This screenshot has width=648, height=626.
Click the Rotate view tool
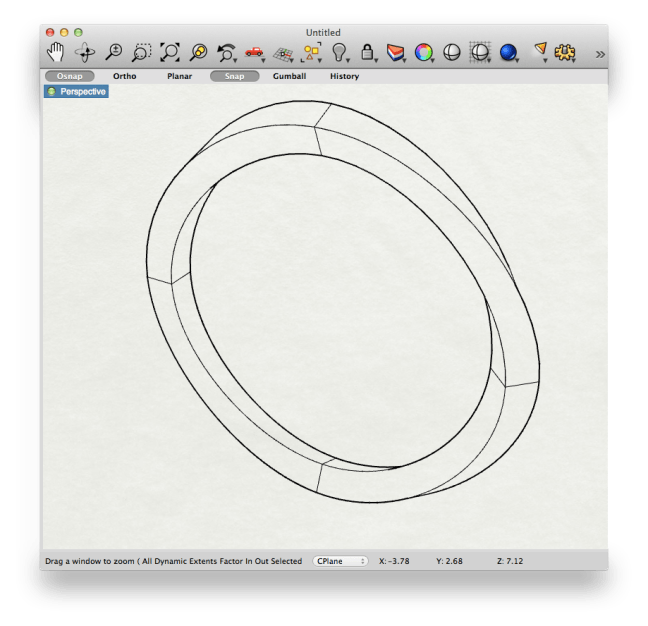[x=85, y=52]
